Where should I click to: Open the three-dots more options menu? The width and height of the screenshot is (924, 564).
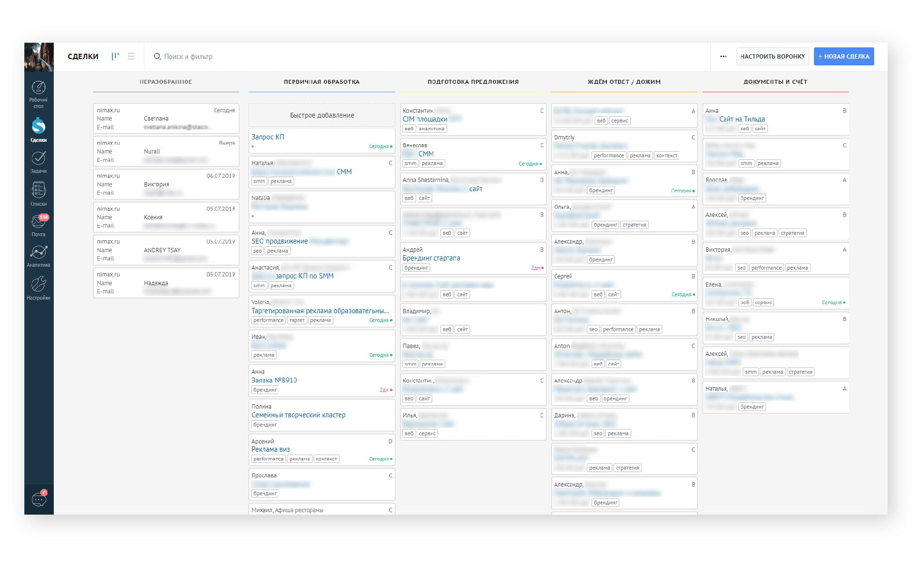pyautogui.click(x=723, y=57)
